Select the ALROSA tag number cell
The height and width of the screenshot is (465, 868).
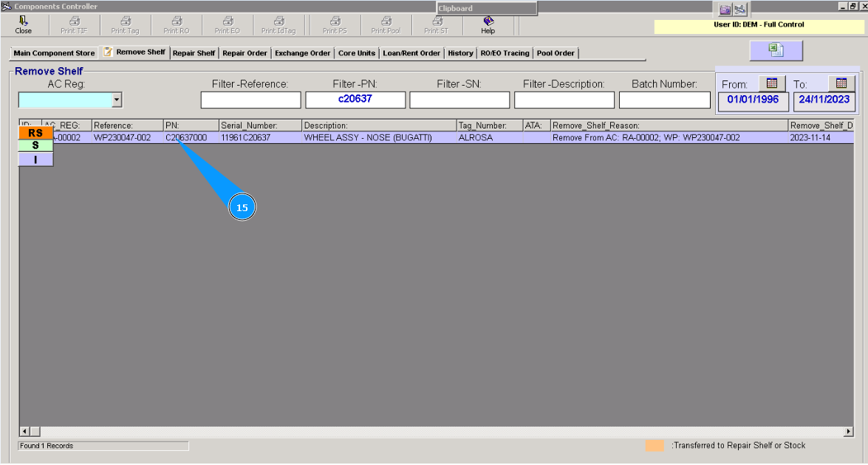[489, 138]
